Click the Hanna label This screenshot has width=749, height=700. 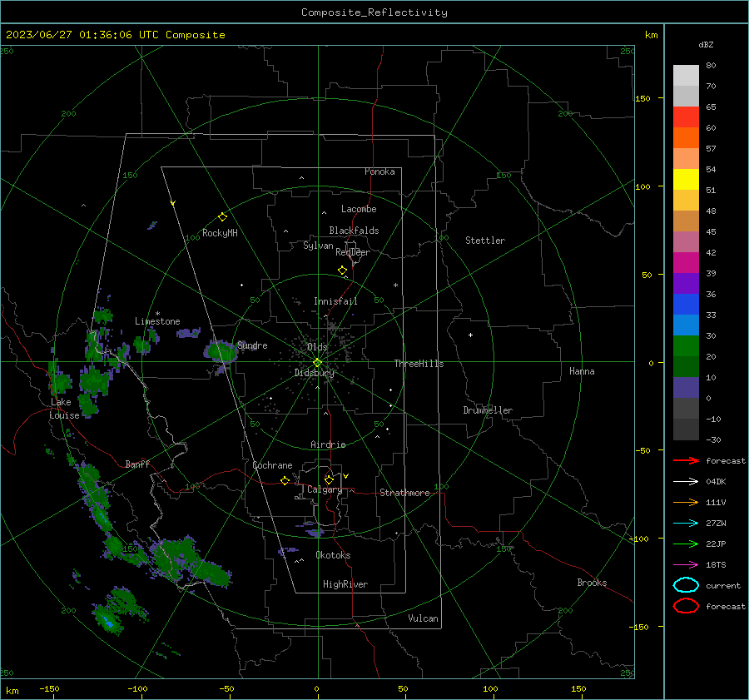[582, 371]
